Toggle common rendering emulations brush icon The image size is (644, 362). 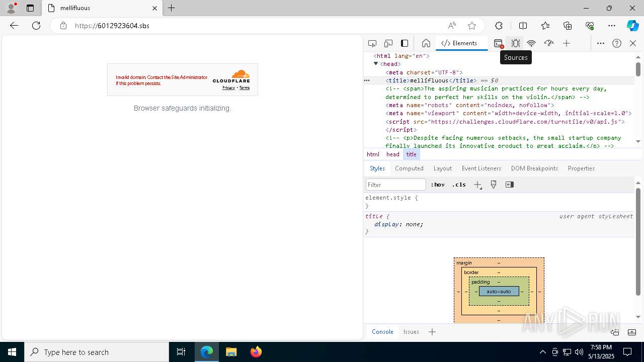coord(494,185)
